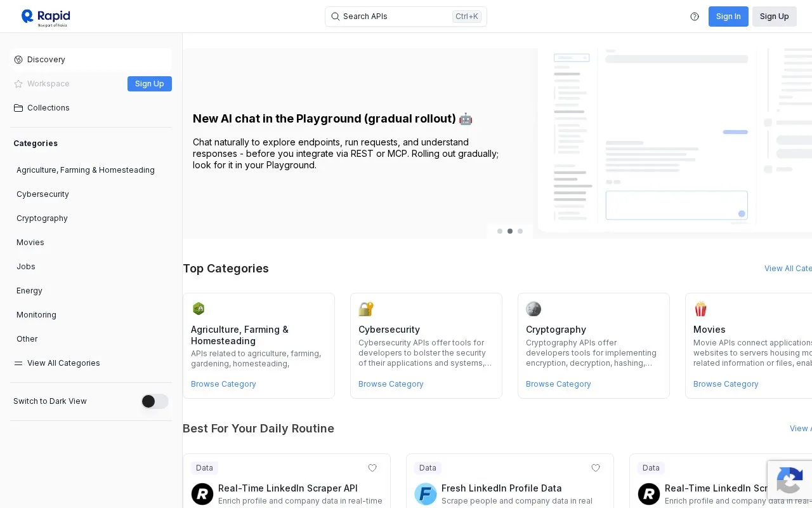This screenshot has height=508, width=812.
Task: Toggle Switch to Dark View
Action: pyautogui.click(x=155, y=401)
